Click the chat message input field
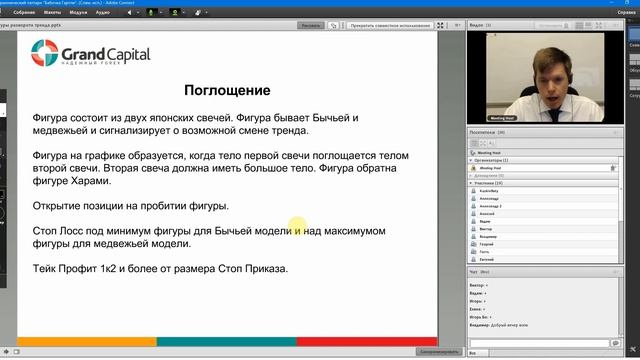The image size is (640, 360). (x=539, y=343)
